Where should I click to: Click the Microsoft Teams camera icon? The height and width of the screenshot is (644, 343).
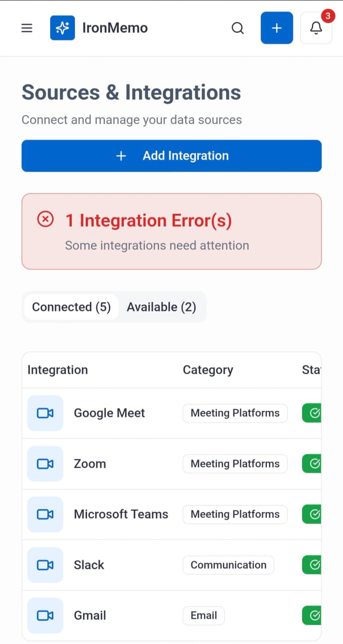(45, 514)
